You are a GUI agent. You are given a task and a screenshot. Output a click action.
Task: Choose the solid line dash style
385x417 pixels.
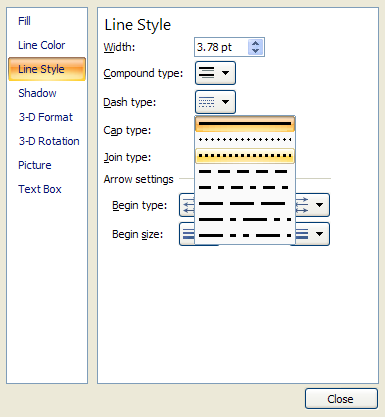tap(245, 124)
